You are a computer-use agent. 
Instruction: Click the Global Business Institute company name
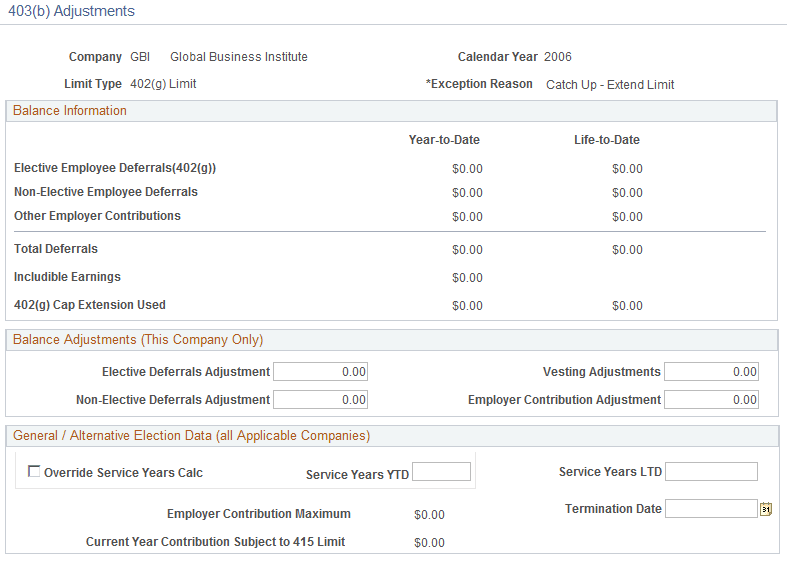click(239, 57)
